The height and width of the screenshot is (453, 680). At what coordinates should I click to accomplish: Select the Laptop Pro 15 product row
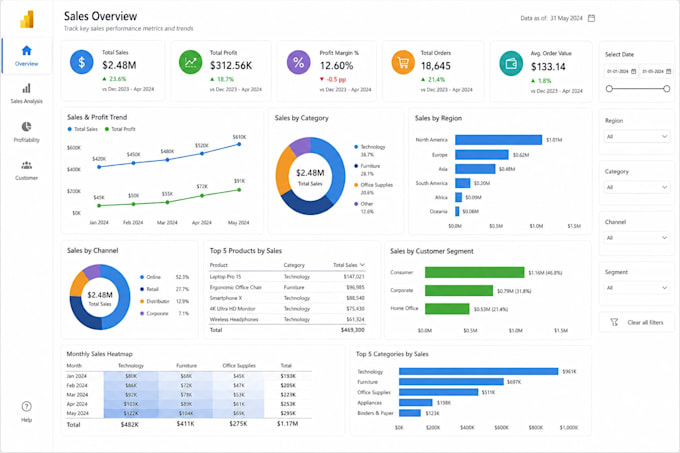[287, 277]
